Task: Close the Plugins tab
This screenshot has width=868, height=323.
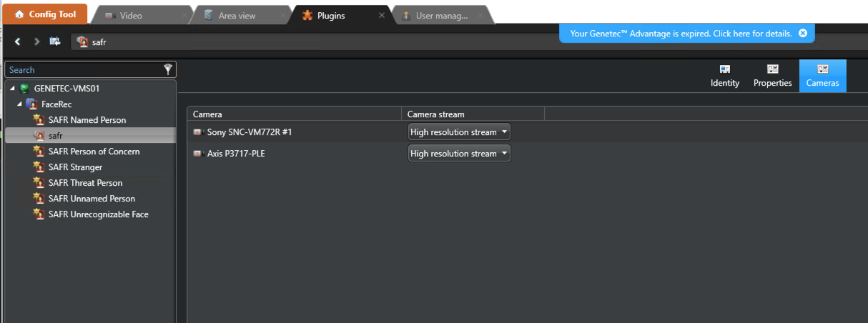Action: point(382,15)
